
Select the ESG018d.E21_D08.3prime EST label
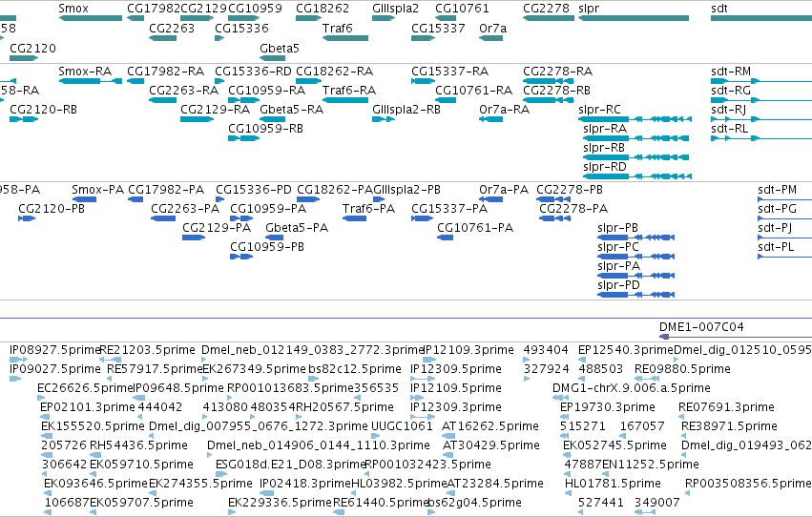292,465
